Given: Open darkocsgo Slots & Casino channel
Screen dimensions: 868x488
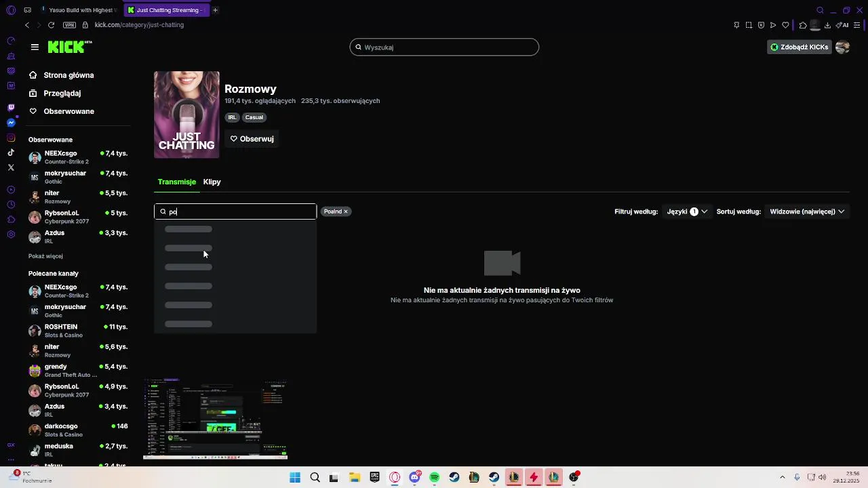Looking at the screenshot, I should [78, 430].
